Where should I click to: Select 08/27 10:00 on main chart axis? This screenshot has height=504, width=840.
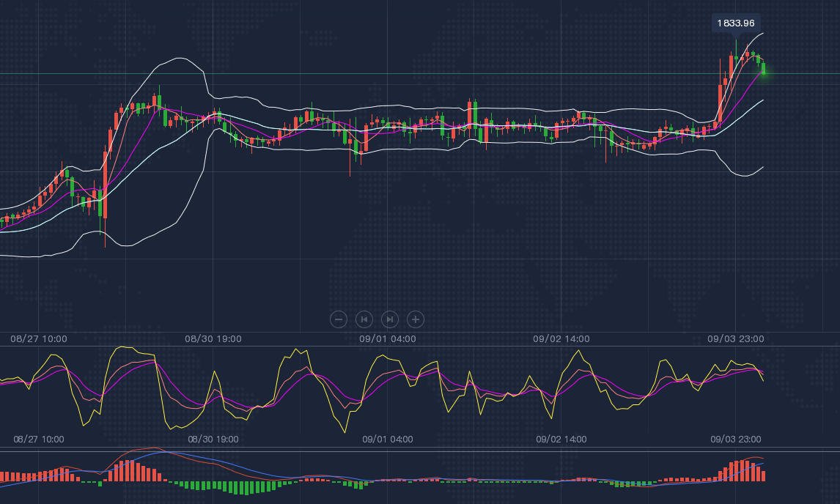click(x=39, y=339)
